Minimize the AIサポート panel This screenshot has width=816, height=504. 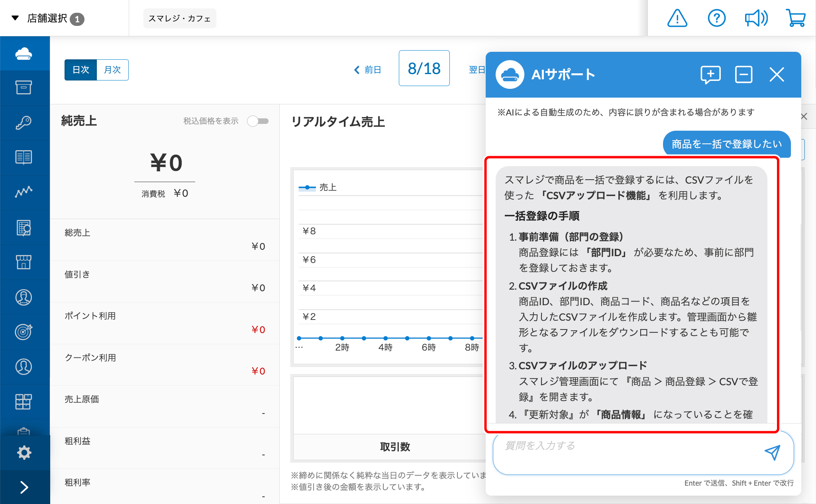[x=744, y=75]
